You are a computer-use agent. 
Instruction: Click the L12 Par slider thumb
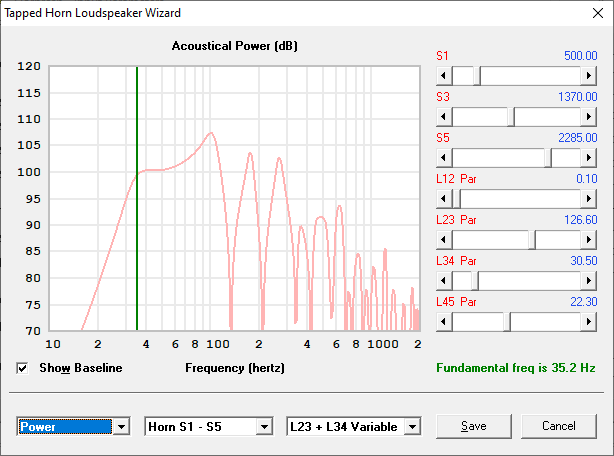[456, 199]
